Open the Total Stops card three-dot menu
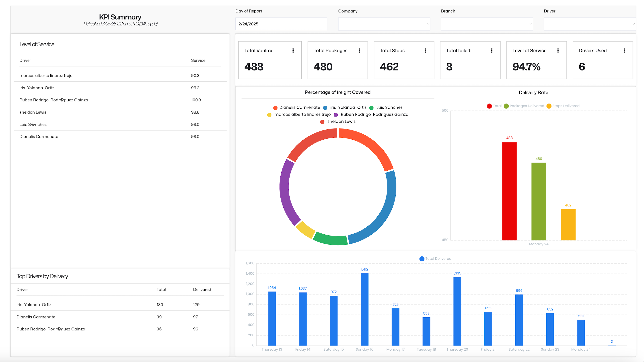Screen dimensions: 644x362 coord(426,51)
